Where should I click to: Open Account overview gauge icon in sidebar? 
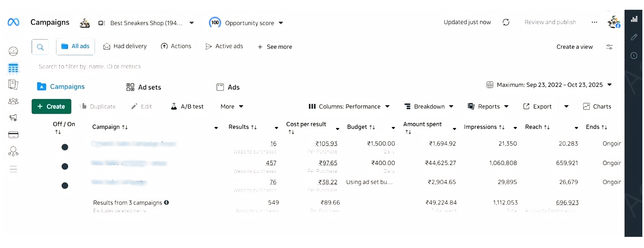pyautogui.click(x=13, y=51)
